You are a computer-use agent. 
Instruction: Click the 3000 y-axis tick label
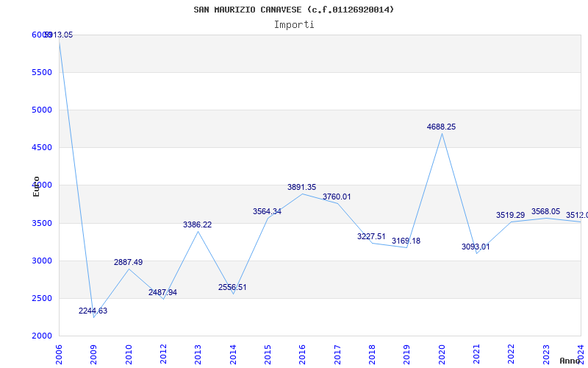(42, 261)
